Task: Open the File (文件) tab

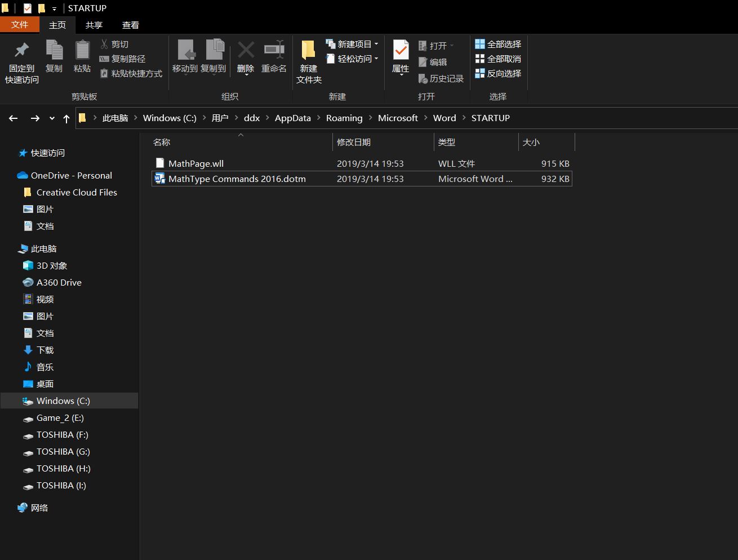Action: [20, 25]
